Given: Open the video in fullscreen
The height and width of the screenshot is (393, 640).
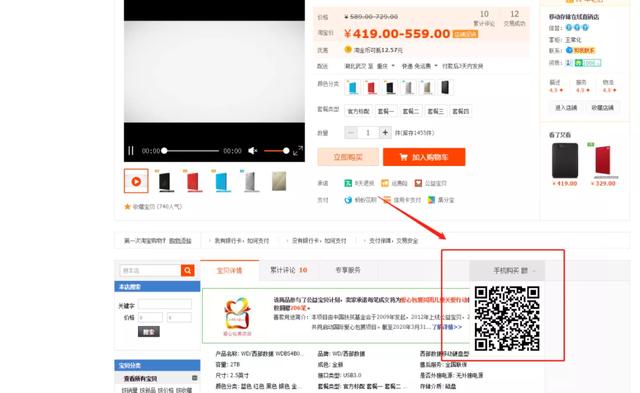Looking at the screenshot, I should coord(298,151).
